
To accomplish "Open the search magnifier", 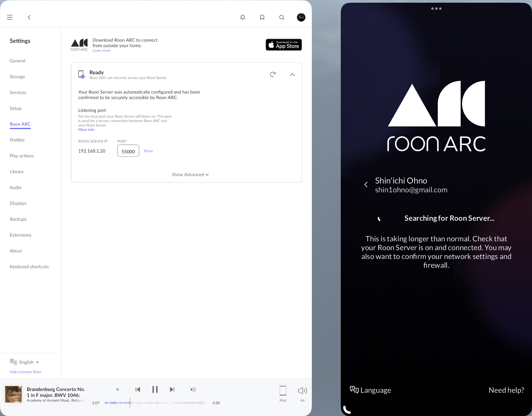I will click(282, 17).
